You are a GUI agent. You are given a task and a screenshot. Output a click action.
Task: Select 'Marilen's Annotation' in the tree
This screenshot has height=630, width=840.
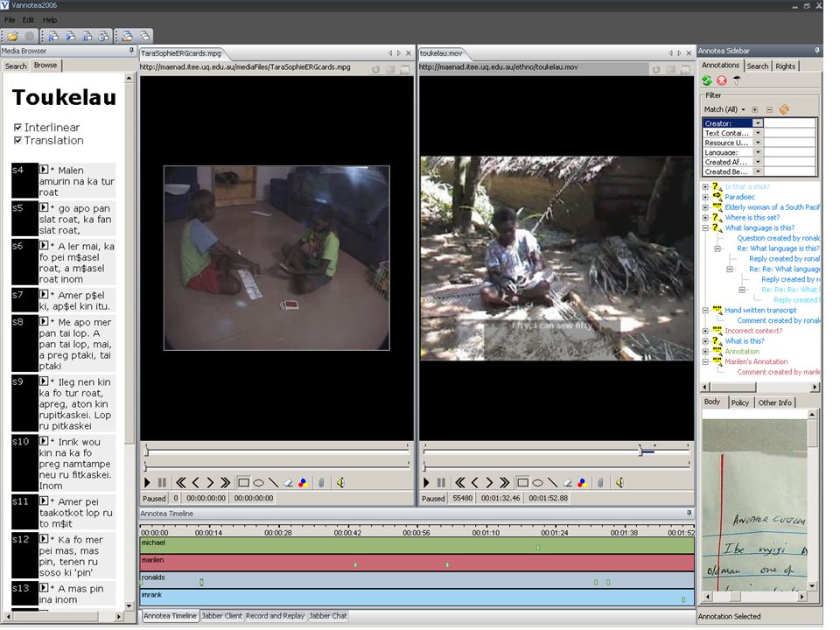(x=756, y=361)
